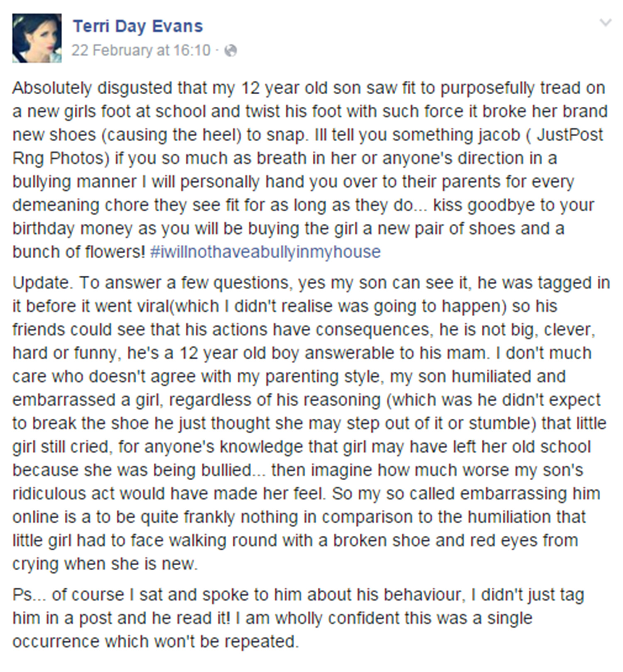
Task: Click the Terri Day Evans name link
Action: 138,26
